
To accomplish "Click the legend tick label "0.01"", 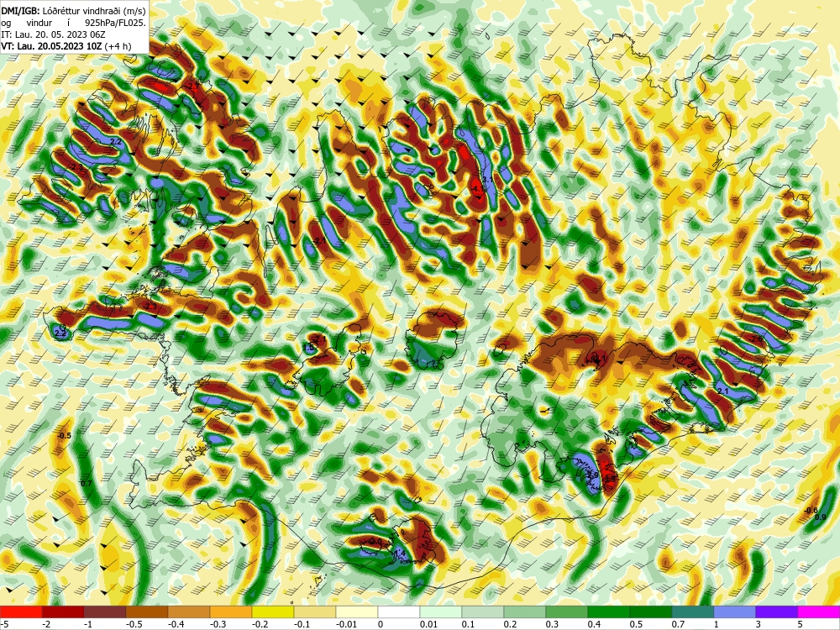I will tap(428, 624).
